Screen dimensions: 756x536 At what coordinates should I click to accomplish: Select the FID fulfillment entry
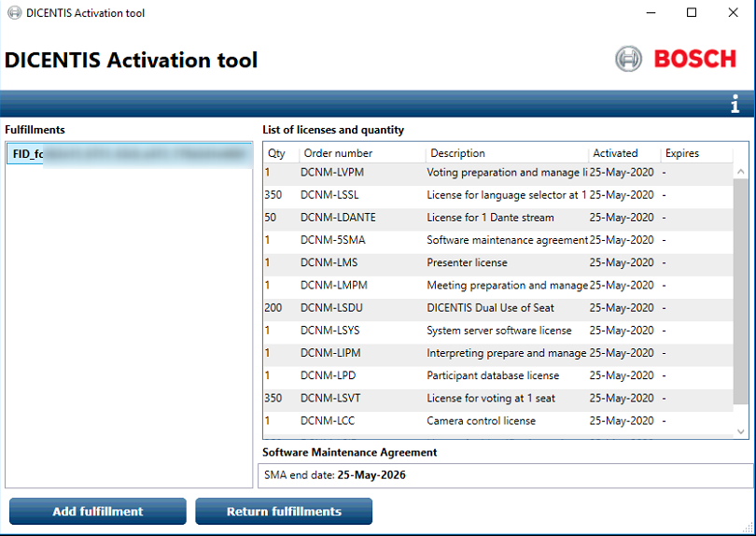(129, 154)
